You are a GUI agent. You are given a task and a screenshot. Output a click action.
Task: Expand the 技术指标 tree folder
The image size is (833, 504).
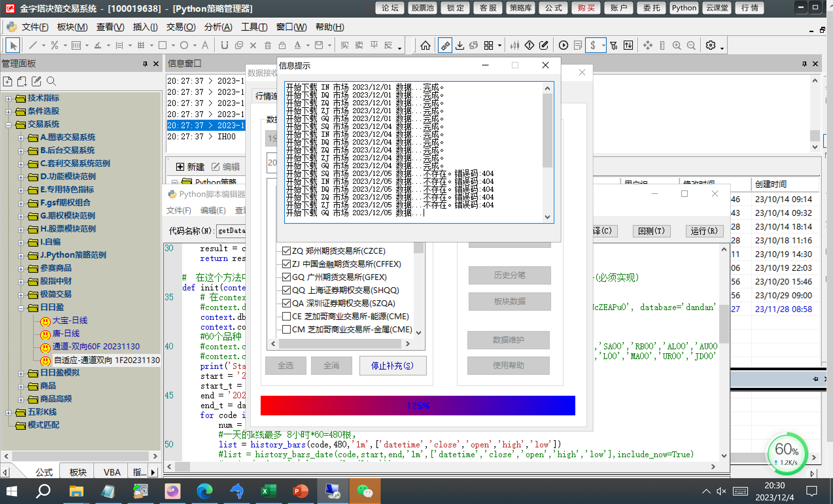[x=9, y=99]
